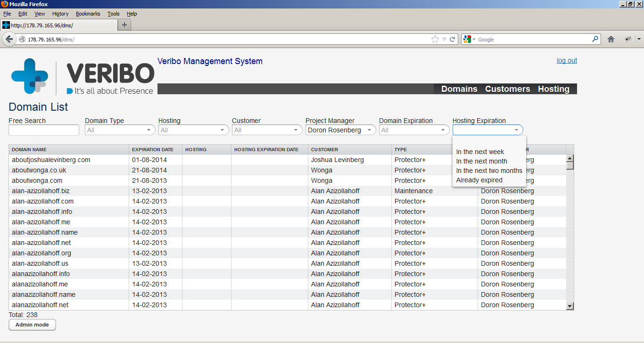Screen dimensions: 644x343
Task: Click the log out link
Action: (567, 60)
